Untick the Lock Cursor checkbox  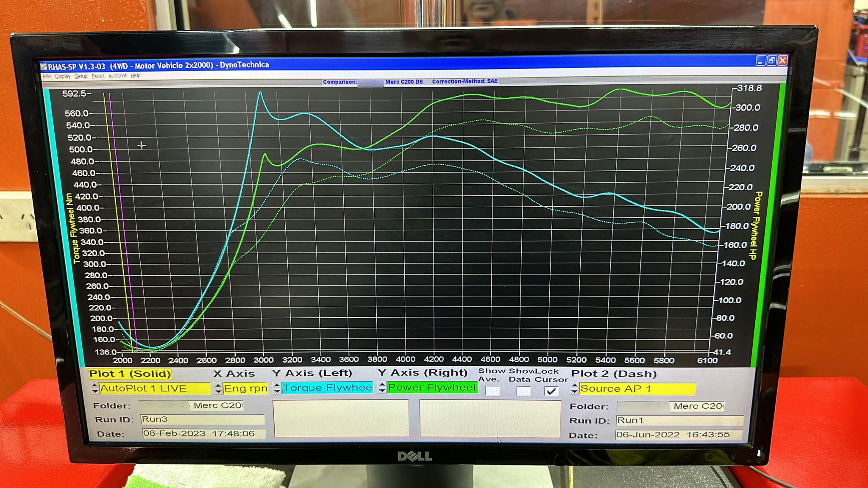tap(551, 391)
